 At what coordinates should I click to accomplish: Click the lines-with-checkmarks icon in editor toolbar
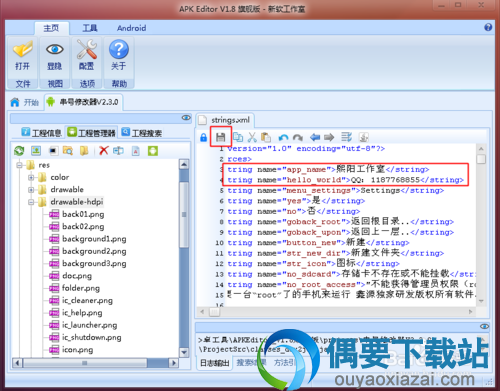pyautogui.click(x=346, y=137)
